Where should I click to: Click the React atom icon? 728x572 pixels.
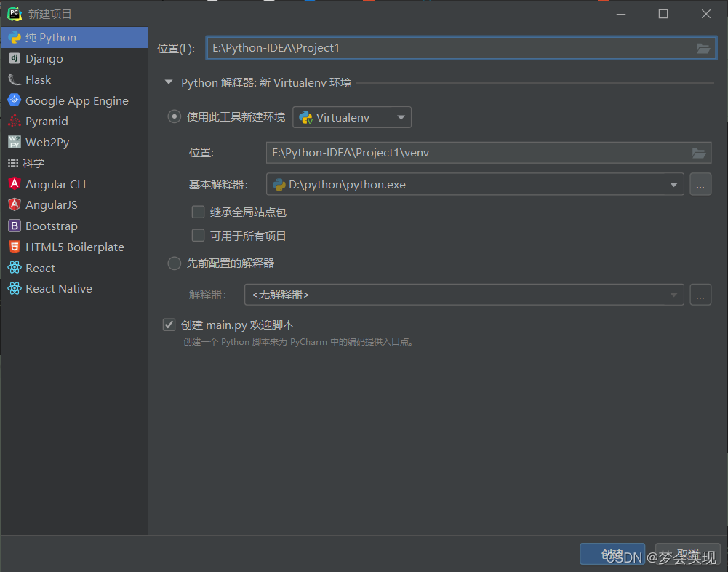[15, 267]
